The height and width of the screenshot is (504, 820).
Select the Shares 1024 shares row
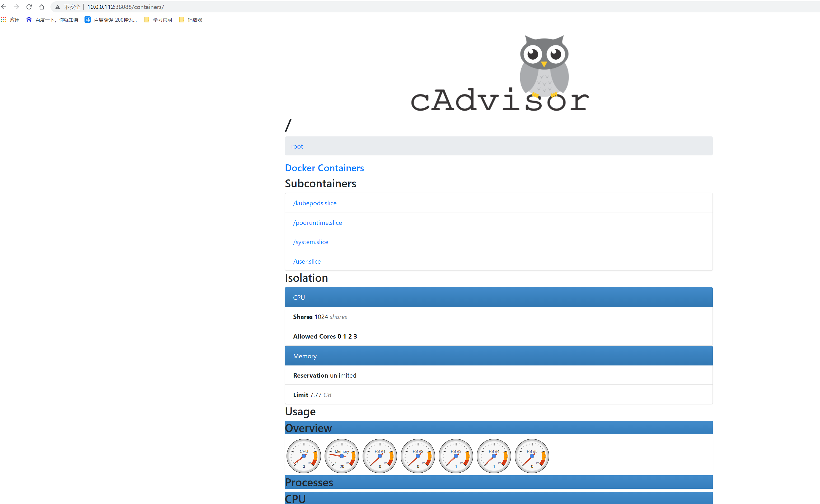point(499,317)
